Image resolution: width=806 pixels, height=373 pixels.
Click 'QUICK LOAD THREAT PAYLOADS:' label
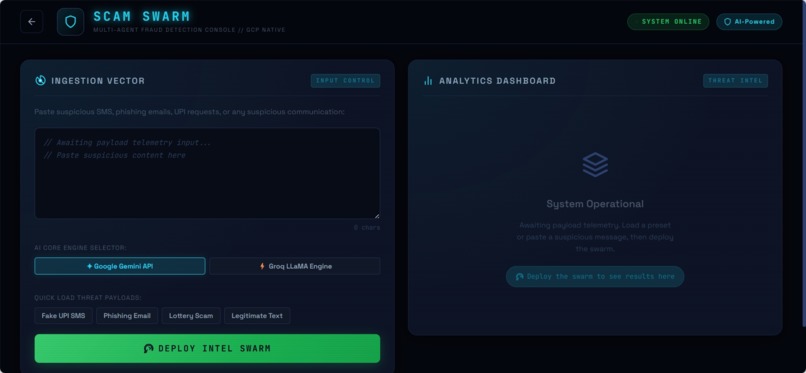(x=88, y=297)
